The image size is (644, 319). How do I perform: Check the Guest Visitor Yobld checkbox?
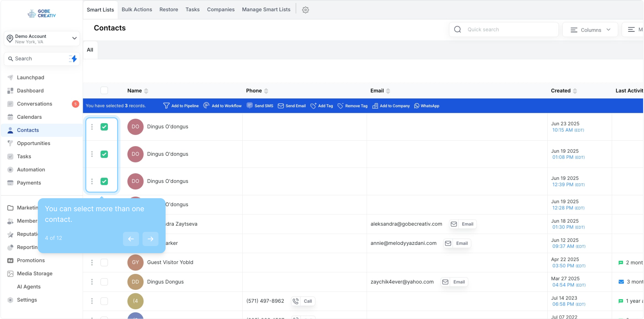pos(104,262)
